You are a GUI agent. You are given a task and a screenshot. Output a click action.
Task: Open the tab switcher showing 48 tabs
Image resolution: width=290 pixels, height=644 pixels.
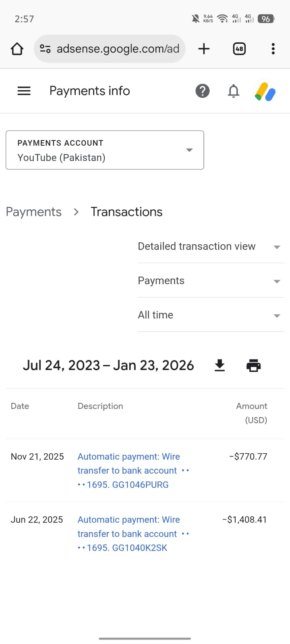[x=239, y=49]
